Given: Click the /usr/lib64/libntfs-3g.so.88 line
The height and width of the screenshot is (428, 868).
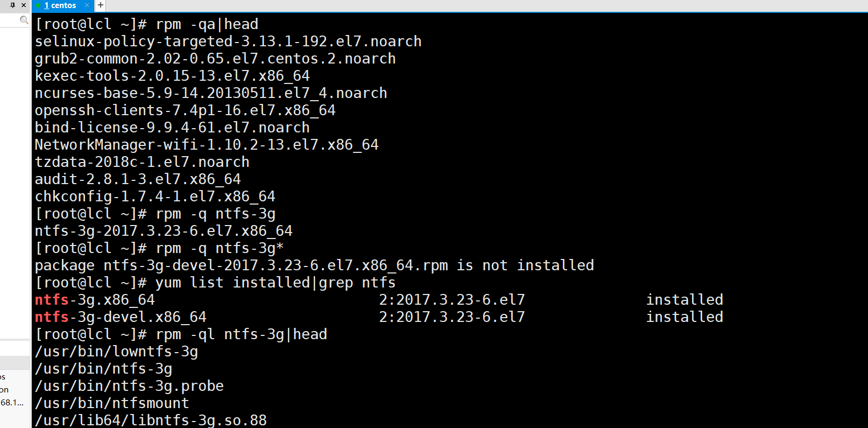Looking at the screenshot, I should (x=151, y=420).
